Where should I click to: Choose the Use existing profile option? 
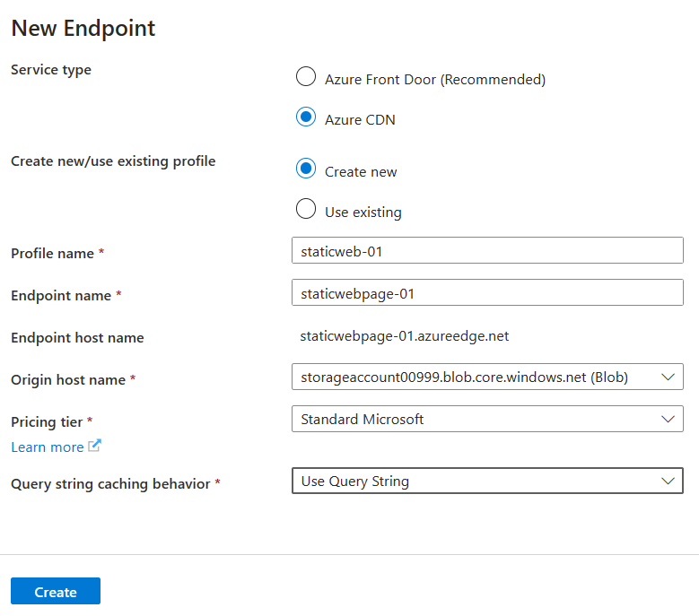tap(306, 208)
